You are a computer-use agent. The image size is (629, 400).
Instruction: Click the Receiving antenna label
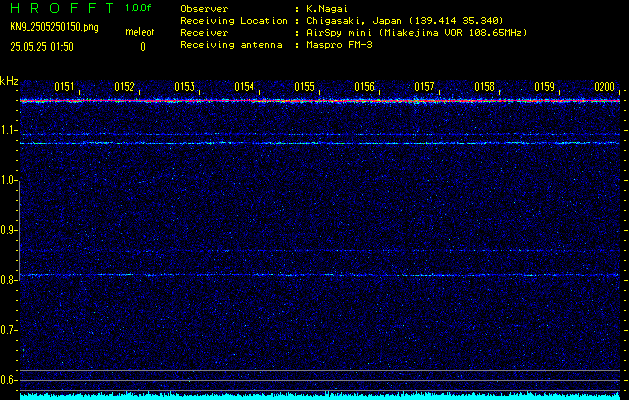231,45
